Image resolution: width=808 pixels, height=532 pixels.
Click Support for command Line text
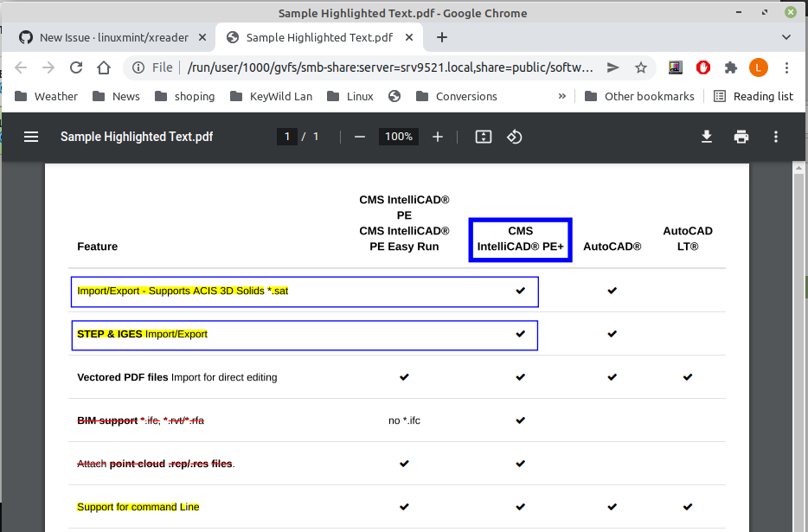pyautogui.click(x=138, y=507)
